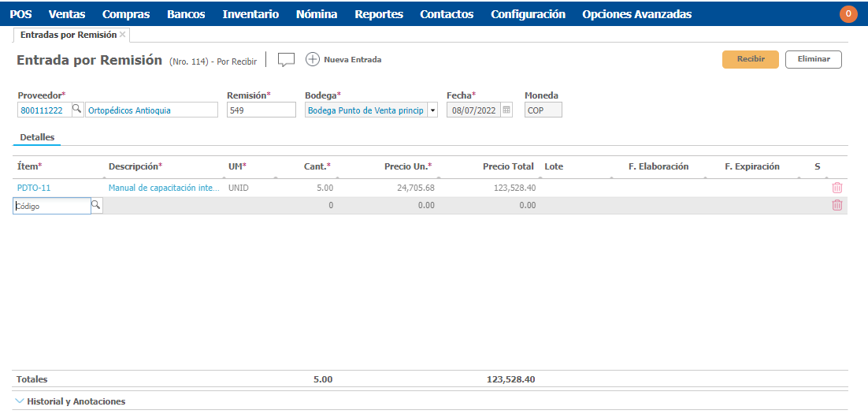Screen dimensions: 868x414
Task: Open the Fecha calendar picker icon
Action: [506, 110]
